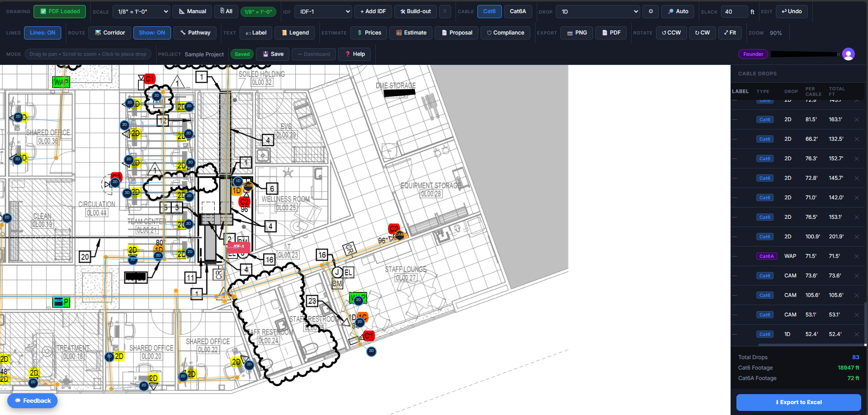Open the scale dropdown 1/8" = 1'-0"
This screenshot has width=868, height=415.
point(141,11)
